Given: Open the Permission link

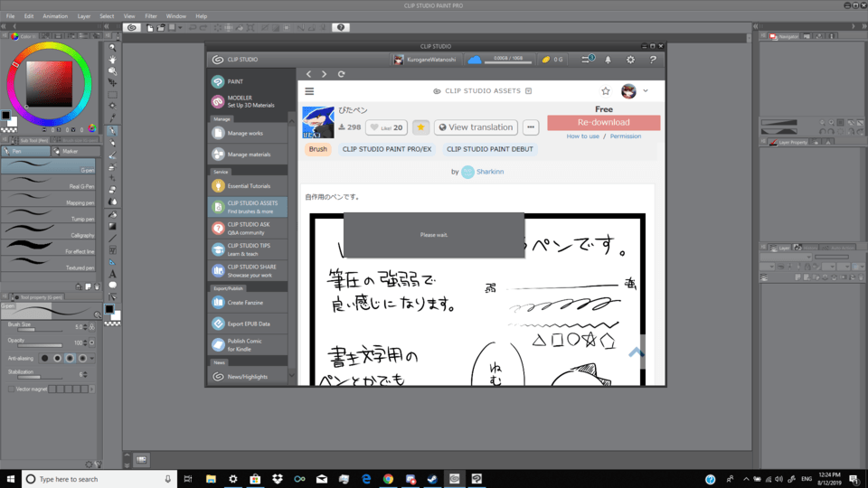Looking at the screenshot, I should pyautogui.click(x=626, y=136).
